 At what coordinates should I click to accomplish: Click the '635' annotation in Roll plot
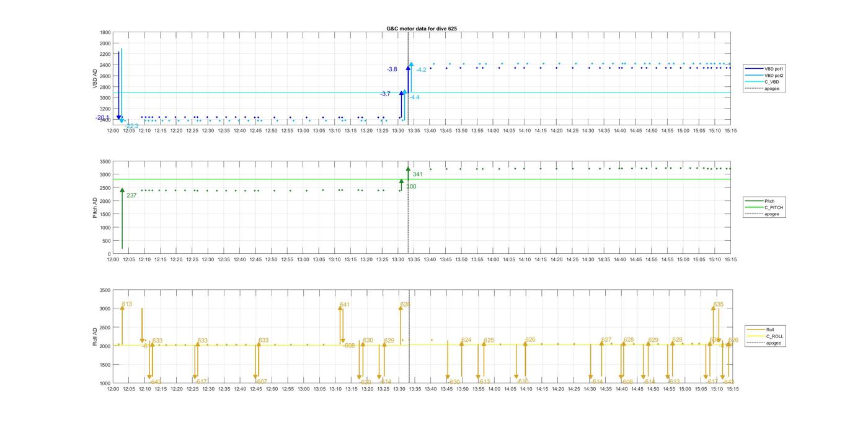click(719, 304)
